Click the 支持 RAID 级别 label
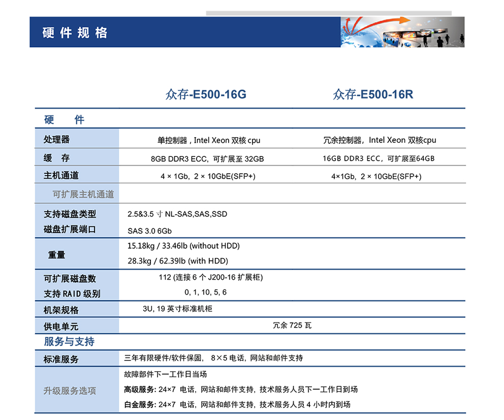 pyautogui.click(x=72, y=294)
